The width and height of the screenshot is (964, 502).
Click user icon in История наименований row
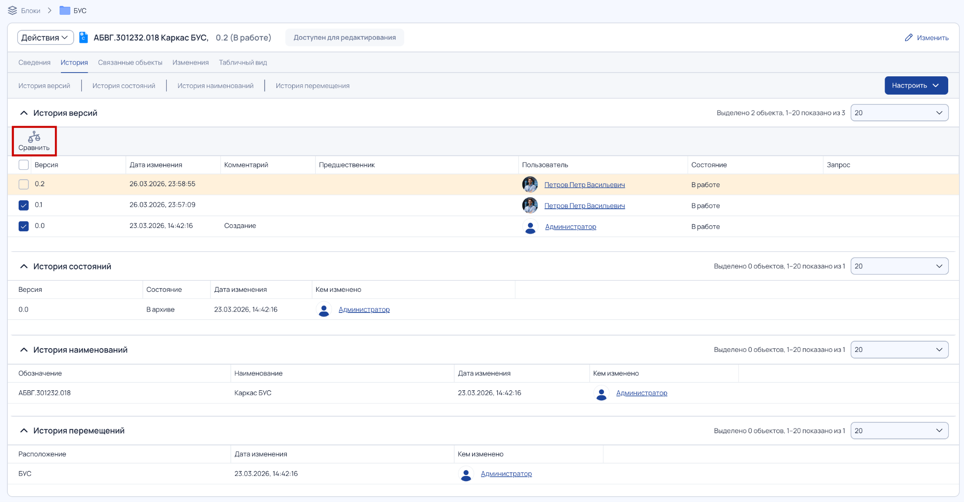[601, 394]
